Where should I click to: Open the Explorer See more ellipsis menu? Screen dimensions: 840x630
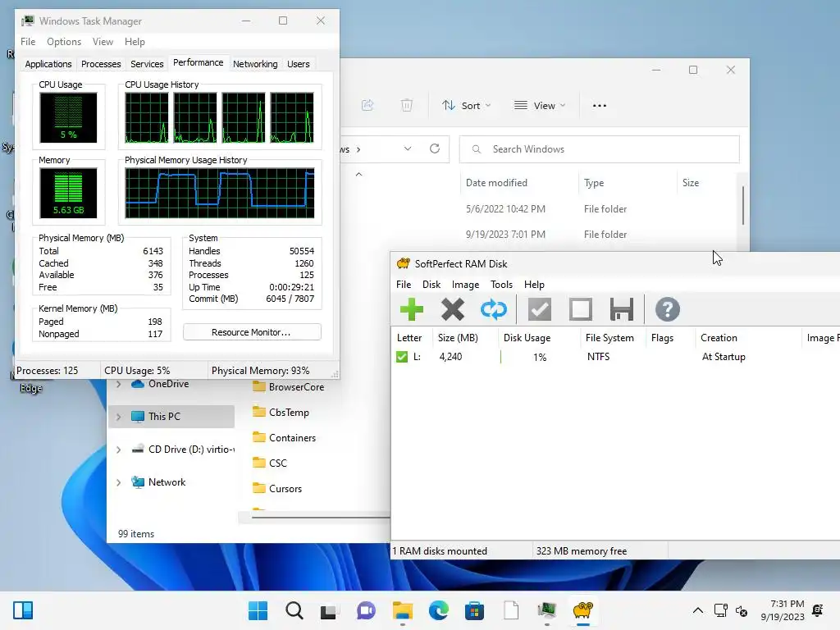pyautogui.click(x=600, y=106)
